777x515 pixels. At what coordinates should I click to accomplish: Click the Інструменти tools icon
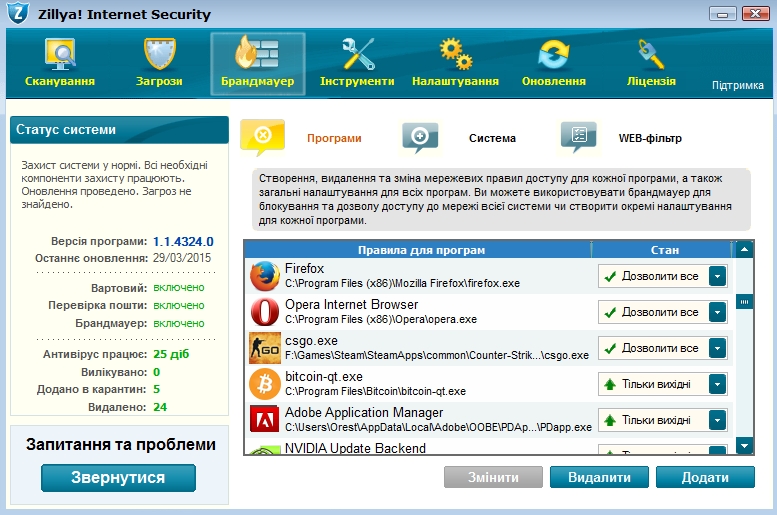(x=357, y=55)
